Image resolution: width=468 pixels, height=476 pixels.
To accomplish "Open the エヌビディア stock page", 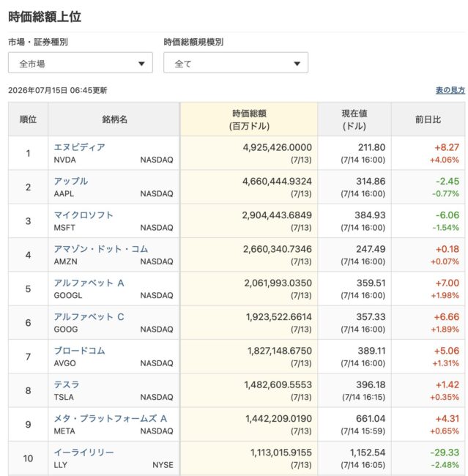I will pos(80,147).
